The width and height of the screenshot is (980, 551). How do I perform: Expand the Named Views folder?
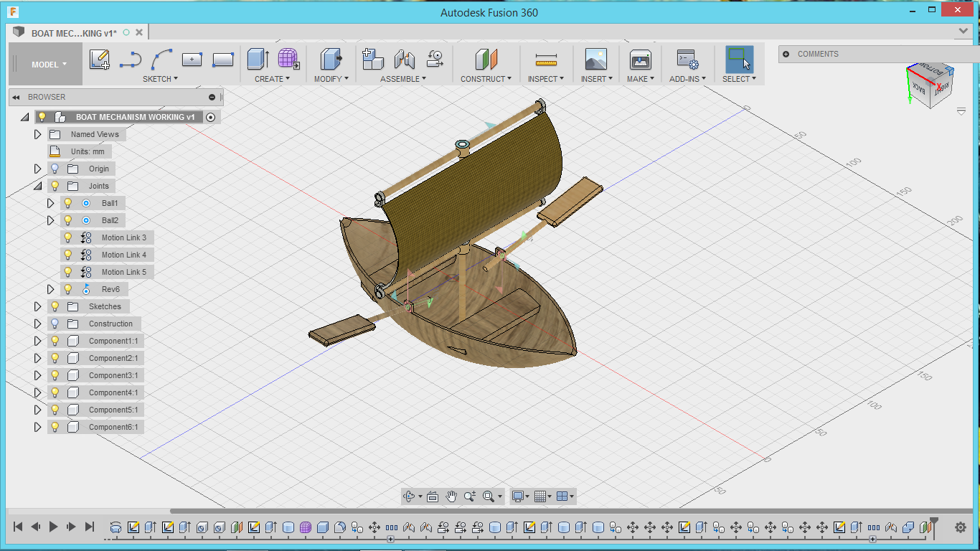[x=38, y=134]
